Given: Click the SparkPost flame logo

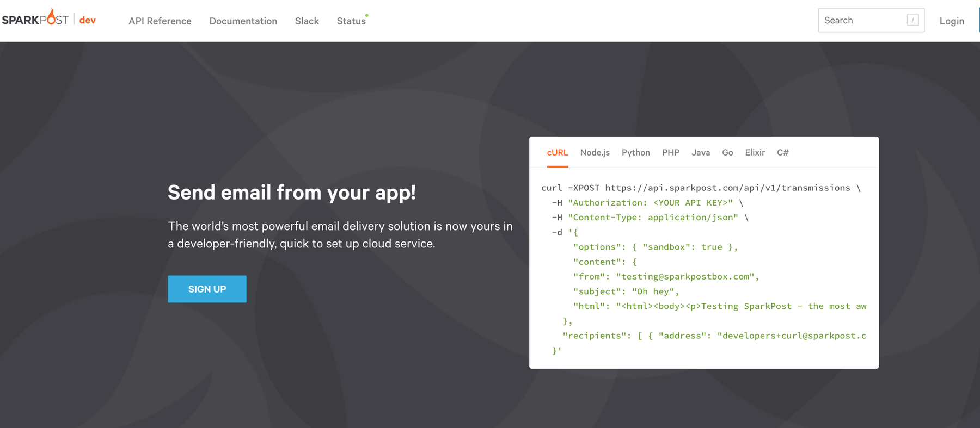Looking at the screenshot, I should pyautogui.click(x=35, y=17).
